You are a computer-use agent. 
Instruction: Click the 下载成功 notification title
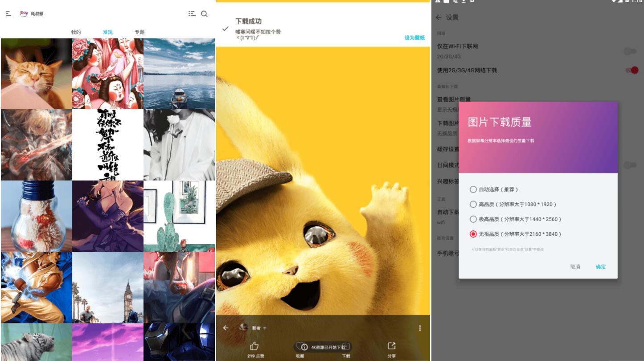[x=249, y=21]
